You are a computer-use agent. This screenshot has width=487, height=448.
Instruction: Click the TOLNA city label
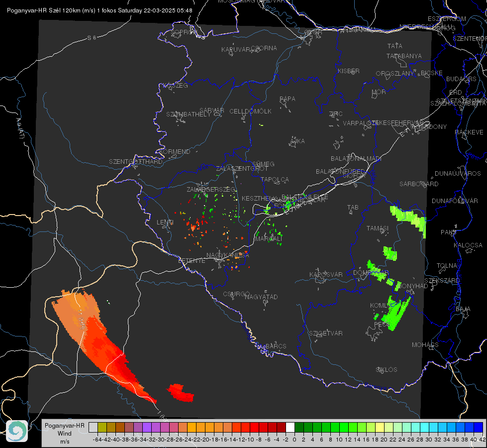click(447, 266)
